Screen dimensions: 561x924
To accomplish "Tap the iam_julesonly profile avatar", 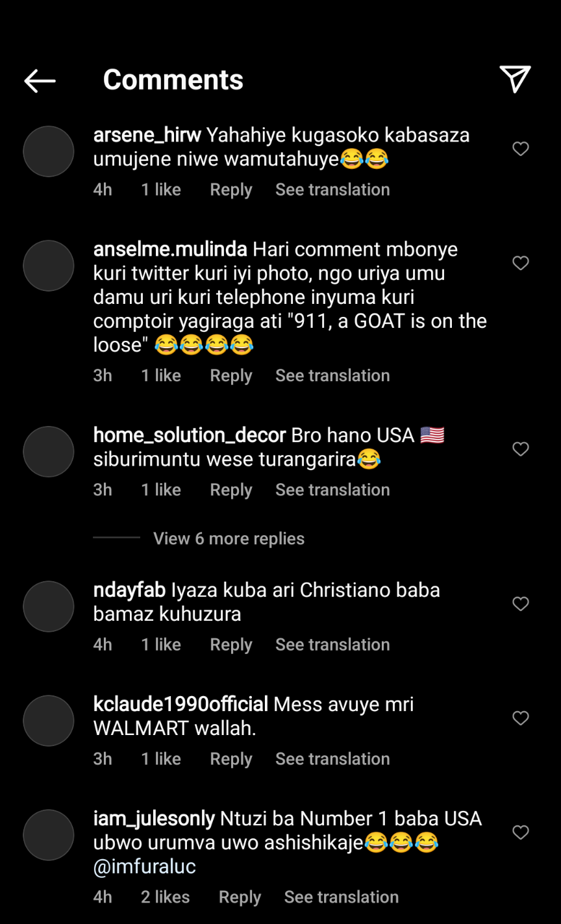I will tap(49, 835).
